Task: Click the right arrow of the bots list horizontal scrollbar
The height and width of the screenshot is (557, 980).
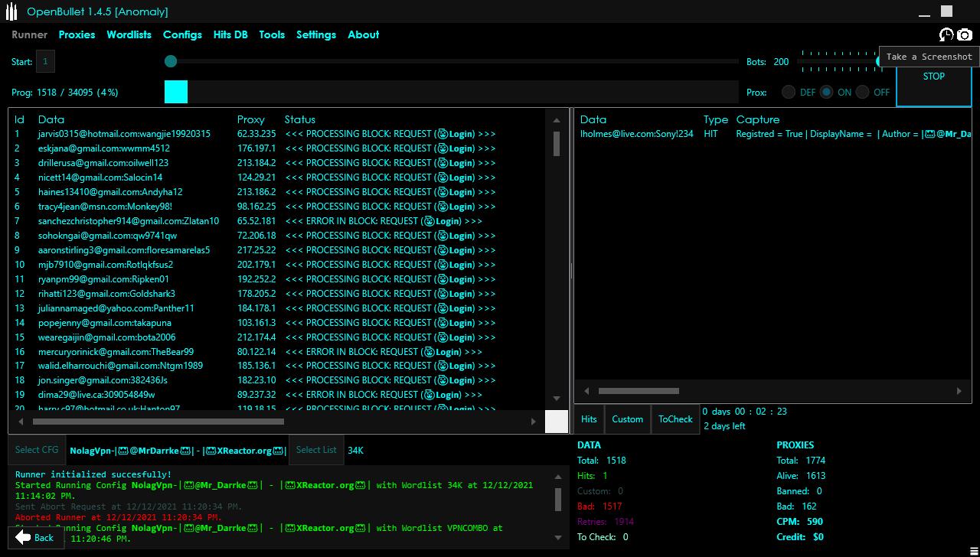Action: tap(534, 421)
